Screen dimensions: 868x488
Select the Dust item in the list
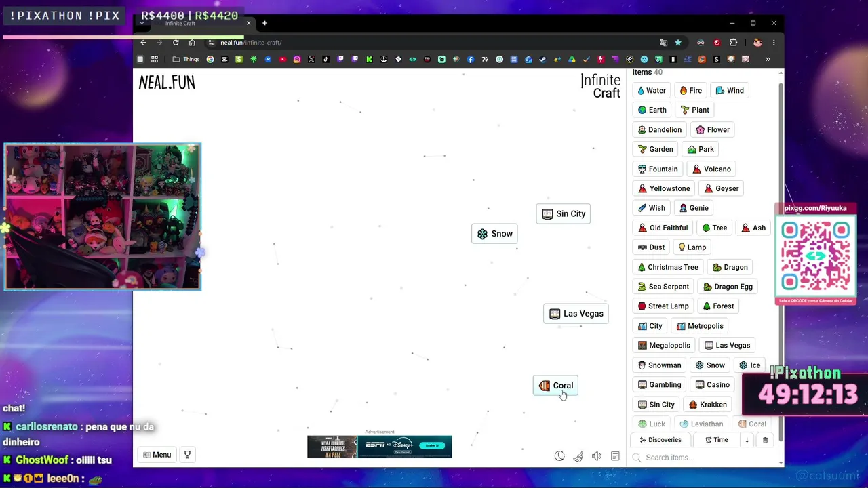click(x=651, y=247)
